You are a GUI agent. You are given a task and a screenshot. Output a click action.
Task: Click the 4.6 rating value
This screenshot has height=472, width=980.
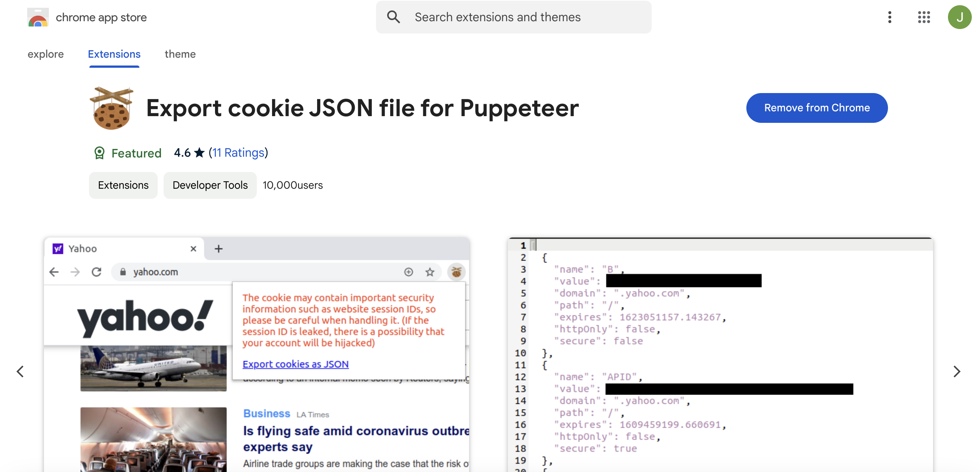pyautogui.click(x=182, y=153)
